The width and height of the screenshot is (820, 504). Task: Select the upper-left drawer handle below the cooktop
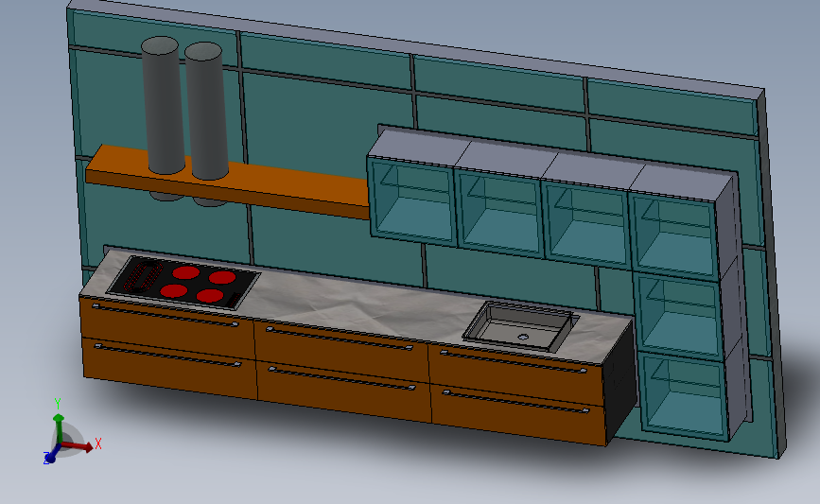[166, 316]
